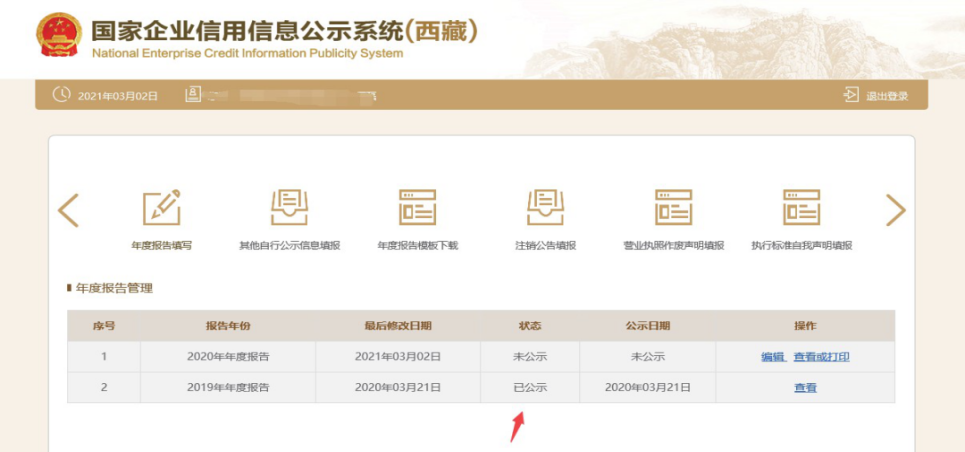Screen dimensions: 965x452
Task: Click the 公示日期 column header
Action: 647,326
